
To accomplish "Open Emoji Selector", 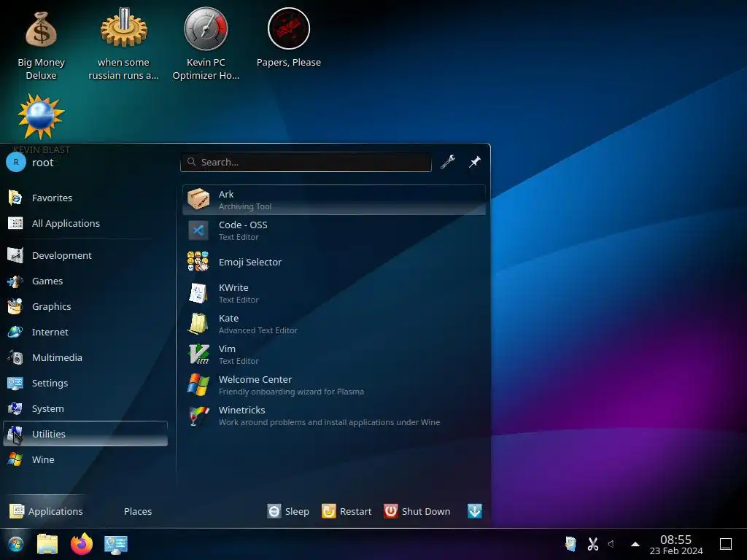I will 334,262.
